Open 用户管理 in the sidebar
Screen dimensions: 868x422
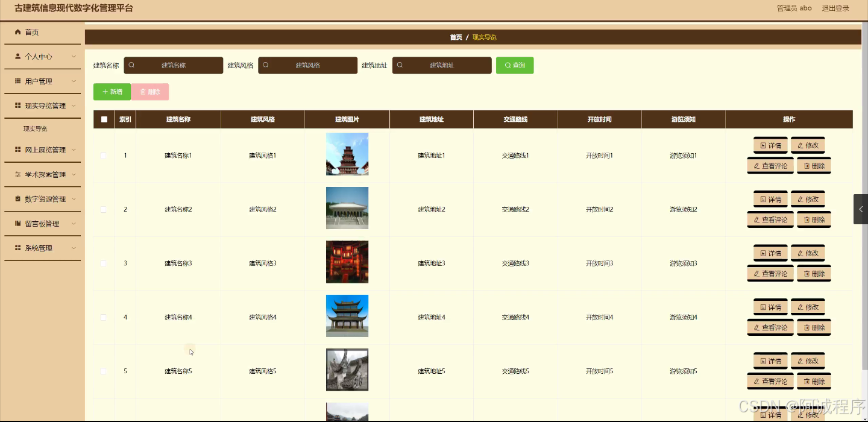[x=42, y=81]
